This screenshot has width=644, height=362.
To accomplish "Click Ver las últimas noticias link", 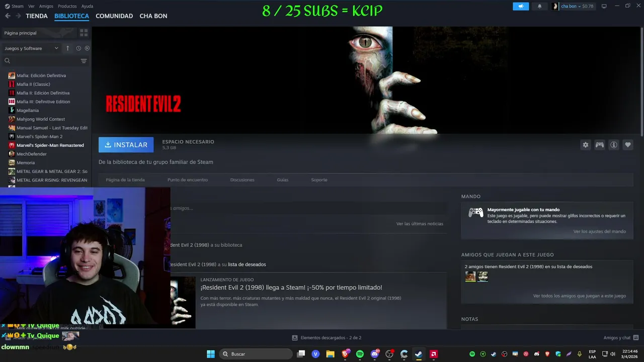I will 420,224.
